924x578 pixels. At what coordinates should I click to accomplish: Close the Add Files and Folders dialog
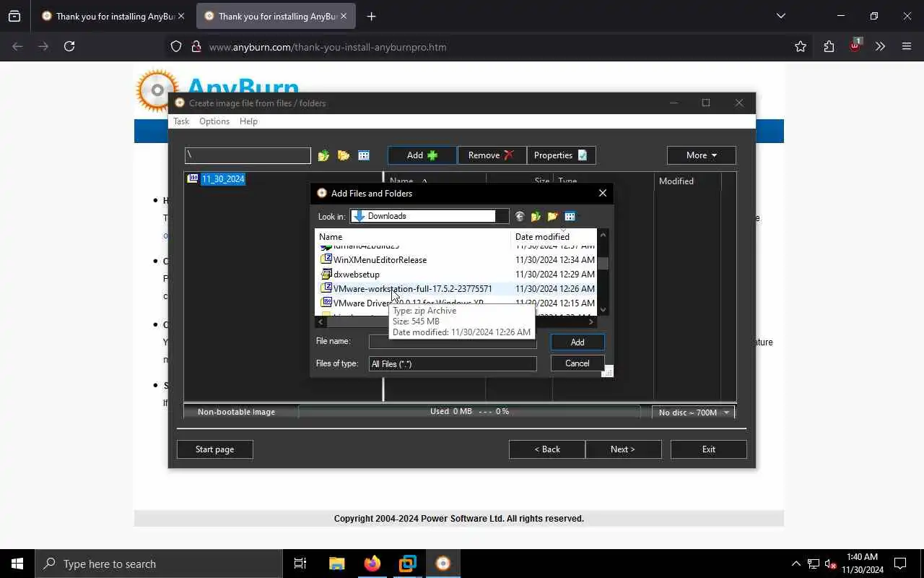point(603,193)
